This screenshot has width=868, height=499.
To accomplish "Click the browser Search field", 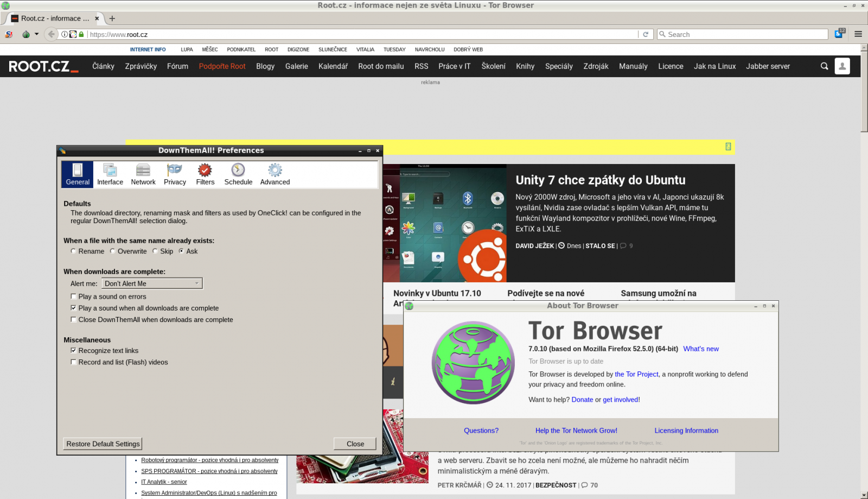I will click(x=742, y=34).
